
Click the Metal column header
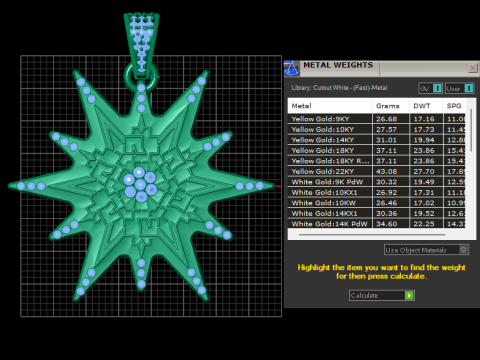pos(330,106)
